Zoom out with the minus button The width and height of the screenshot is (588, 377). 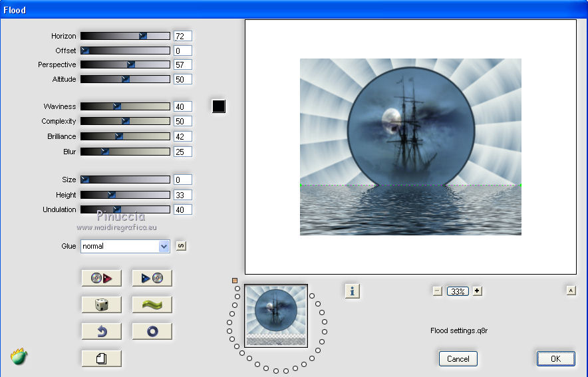[x=437, y=291]
